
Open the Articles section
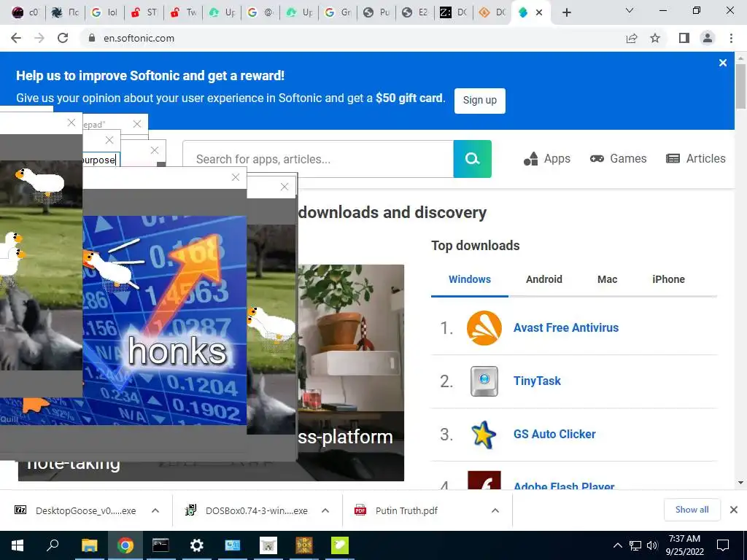695,158
